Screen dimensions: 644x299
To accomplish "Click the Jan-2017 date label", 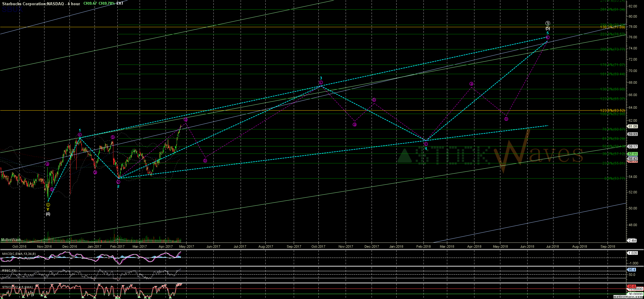I will (95, 246).
